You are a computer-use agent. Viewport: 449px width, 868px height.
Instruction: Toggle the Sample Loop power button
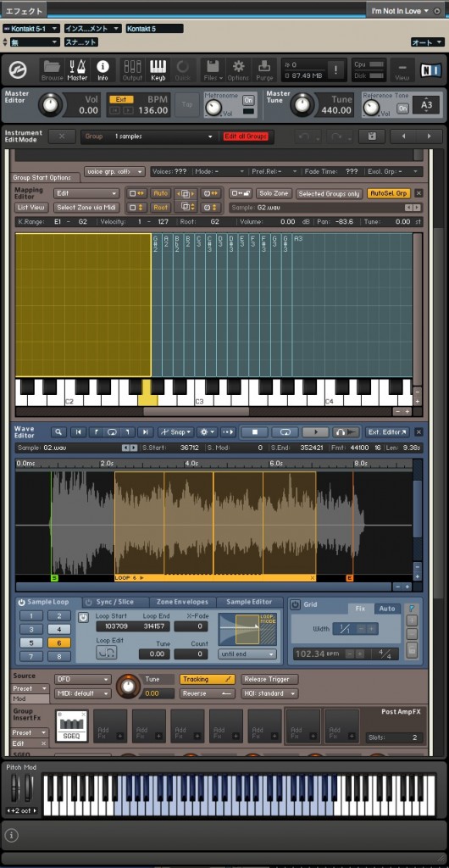point(21,602)
